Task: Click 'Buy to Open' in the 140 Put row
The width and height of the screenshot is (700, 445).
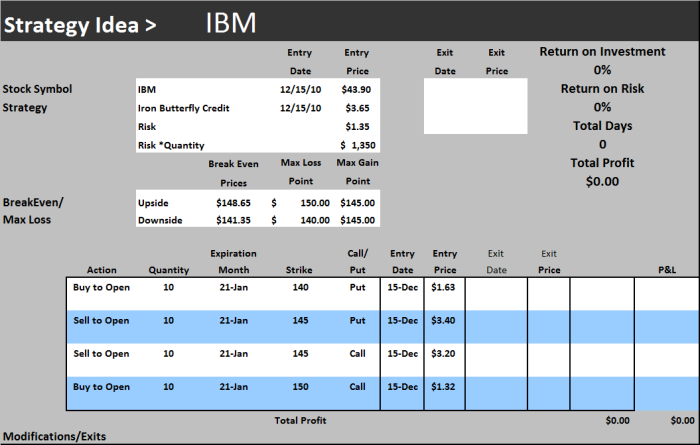Action: (101, 287)
